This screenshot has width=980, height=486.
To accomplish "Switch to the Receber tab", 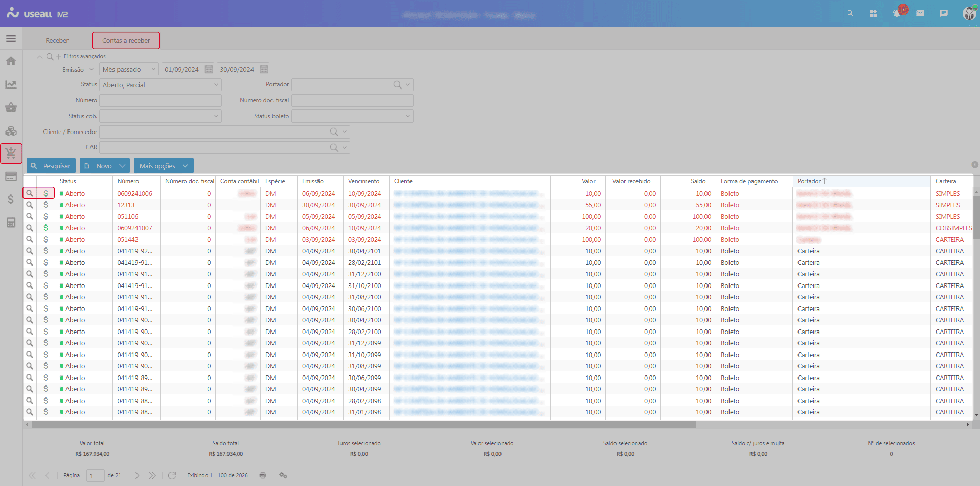I will pyautogui.click(x=57, y=40).
